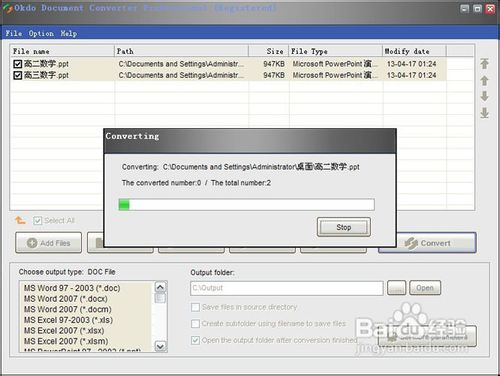This screenshot has height=376, width=500.
Task: Toggle the Select All checkbox
Action: tap(37, 220)
